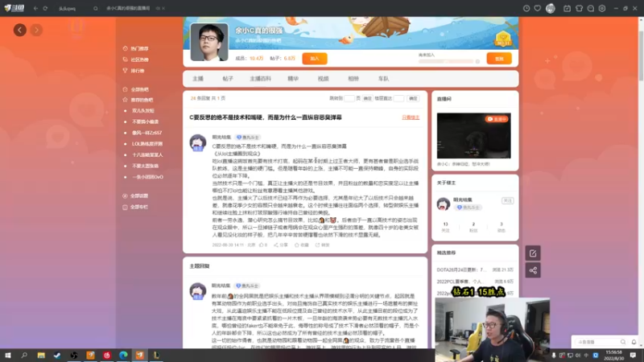Click the first post author's avatar
The image size is (644, 362).
[x=197, y=143]
